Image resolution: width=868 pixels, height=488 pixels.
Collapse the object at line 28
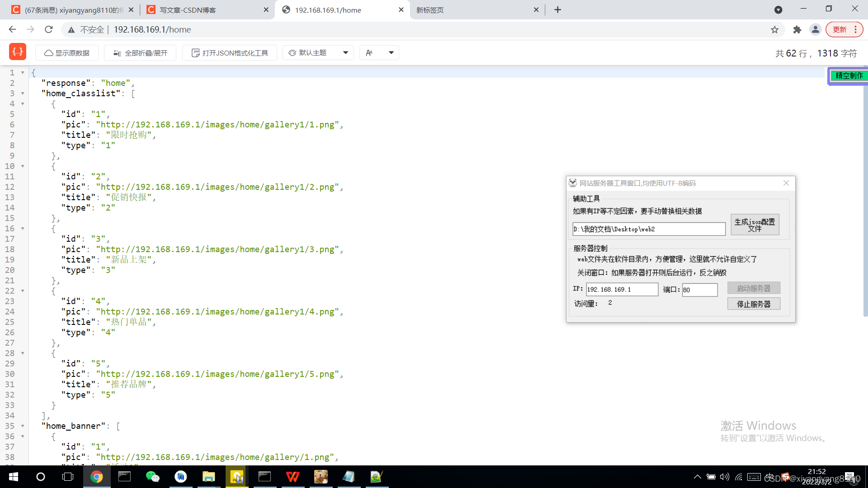point(23,353)
